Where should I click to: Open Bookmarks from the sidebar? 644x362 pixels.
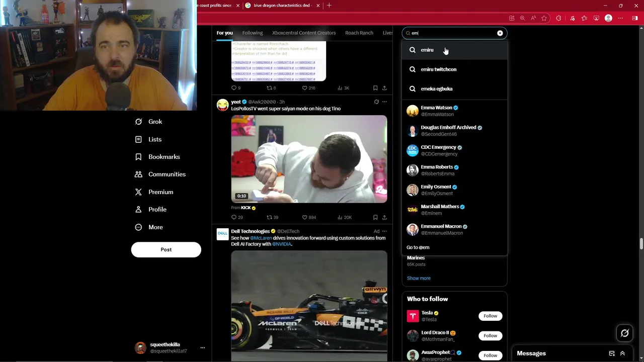pos(157,157)
